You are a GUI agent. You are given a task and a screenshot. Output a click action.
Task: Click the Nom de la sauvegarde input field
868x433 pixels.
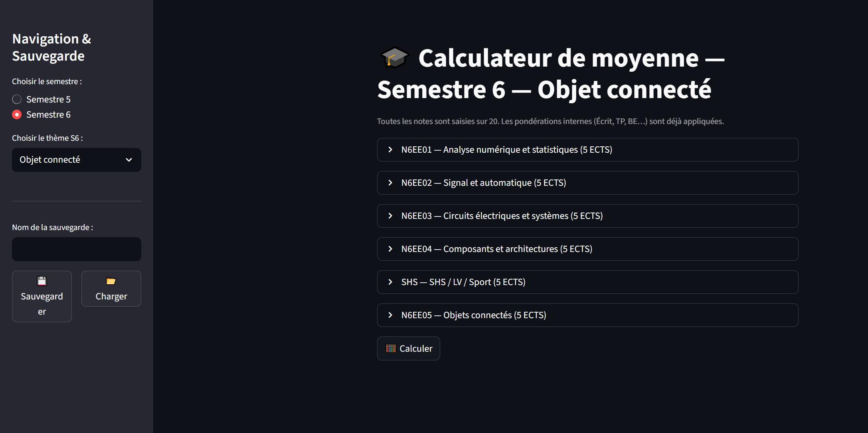(76, 249)
